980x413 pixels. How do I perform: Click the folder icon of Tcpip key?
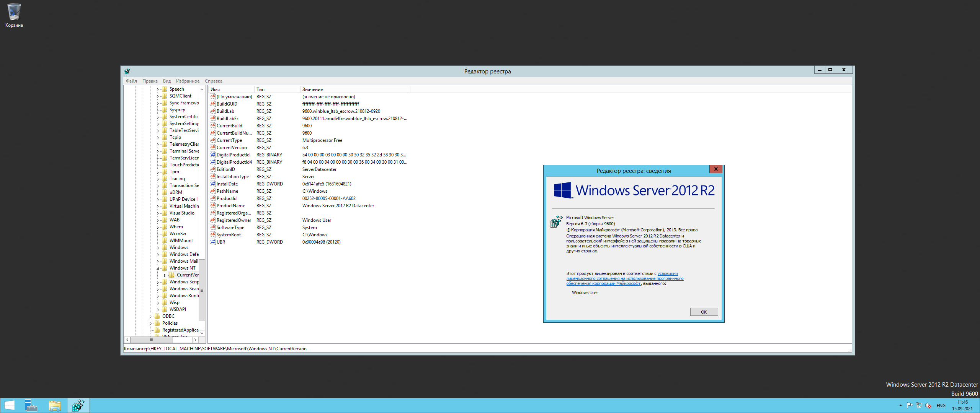(x=165, y=137)
